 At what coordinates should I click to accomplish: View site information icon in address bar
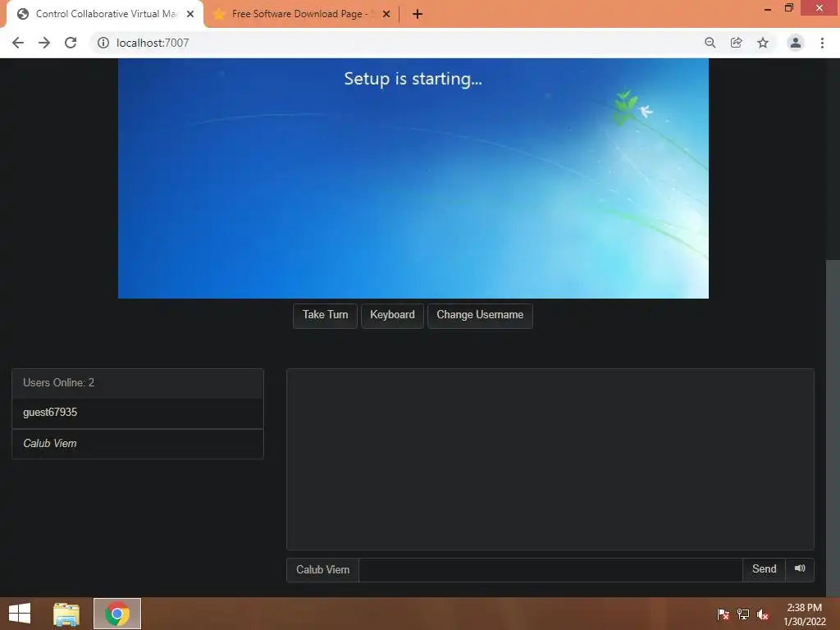pyautogui.click(x=103, y=43)
